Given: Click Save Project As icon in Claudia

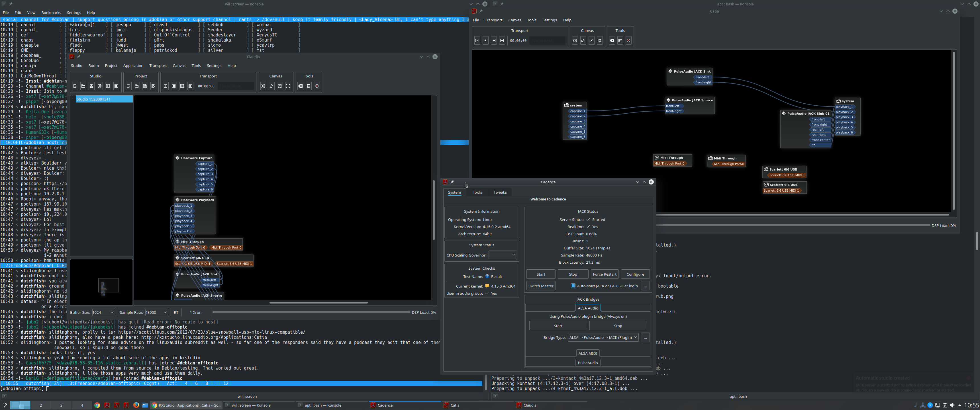Looking at the screenshot, I should click(153, 86).
